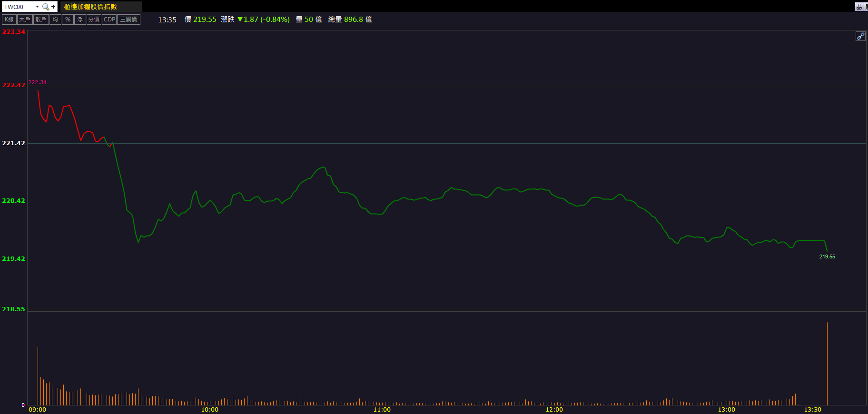Toggle the 浮 button

80,20
